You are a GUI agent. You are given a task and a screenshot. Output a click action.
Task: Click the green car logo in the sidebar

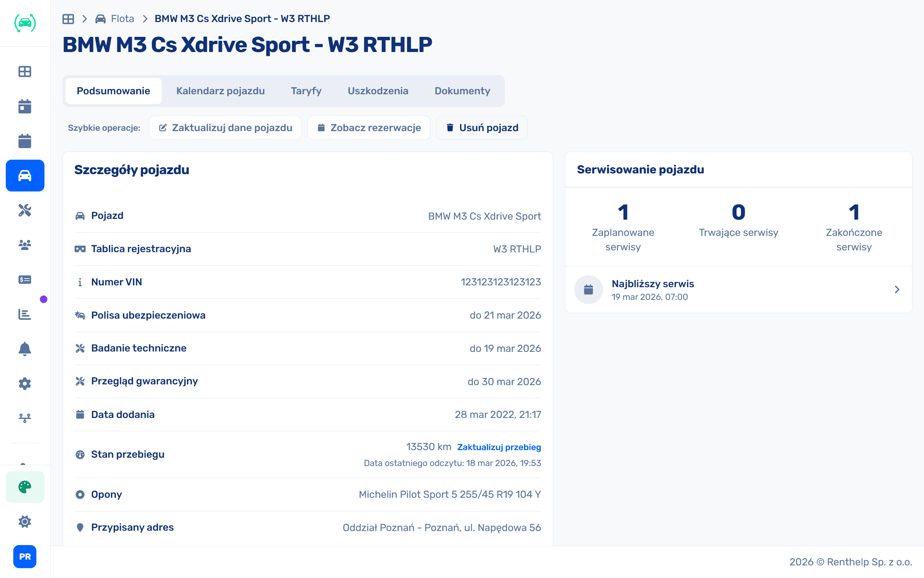click(25, 23)
